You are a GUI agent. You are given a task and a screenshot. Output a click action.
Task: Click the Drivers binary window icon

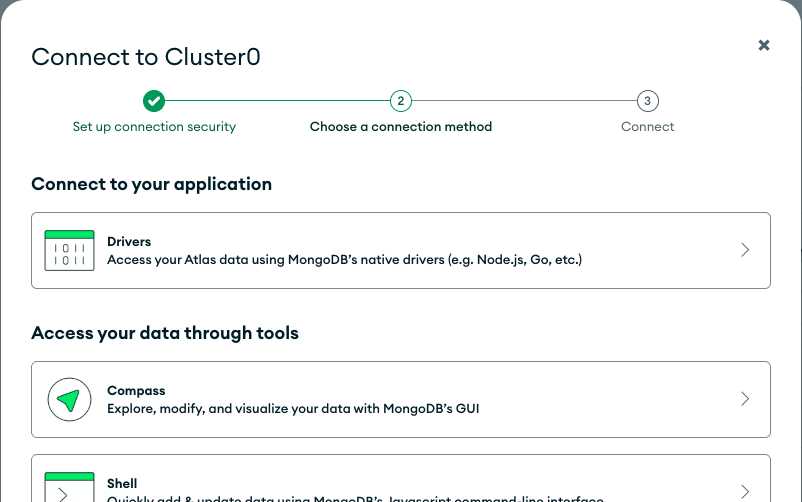[x=70, y=250]
